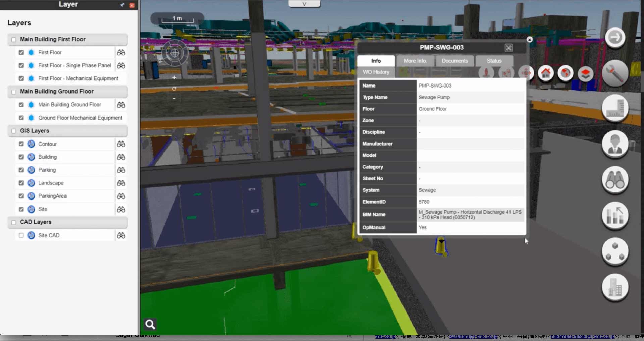Click the arrow button at top right
The image size is (644, 341).
click(615, 37)
